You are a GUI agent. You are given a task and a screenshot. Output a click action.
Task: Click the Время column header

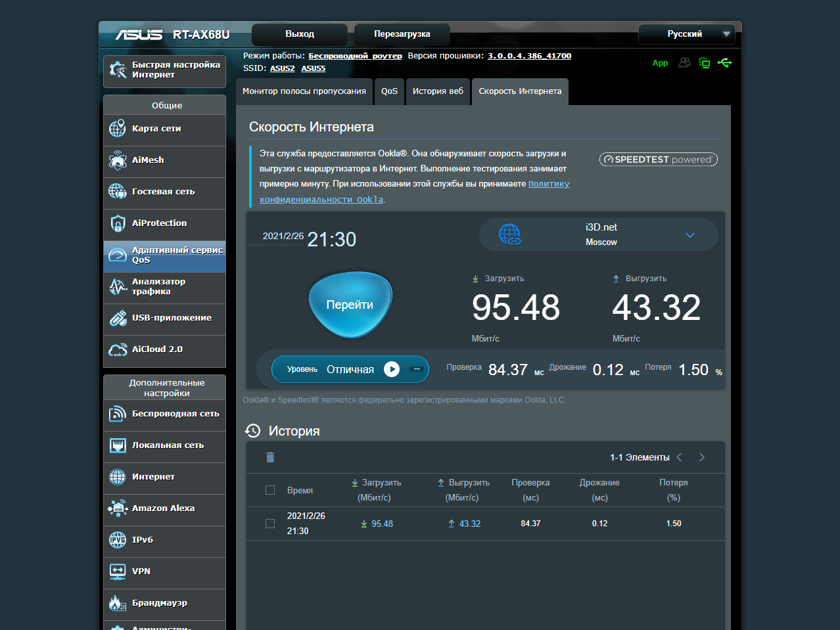[x=300, y=490]
